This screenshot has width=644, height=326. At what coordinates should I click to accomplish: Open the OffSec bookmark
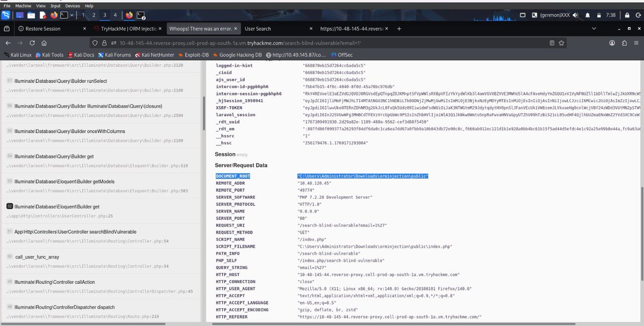click(341, 55)
